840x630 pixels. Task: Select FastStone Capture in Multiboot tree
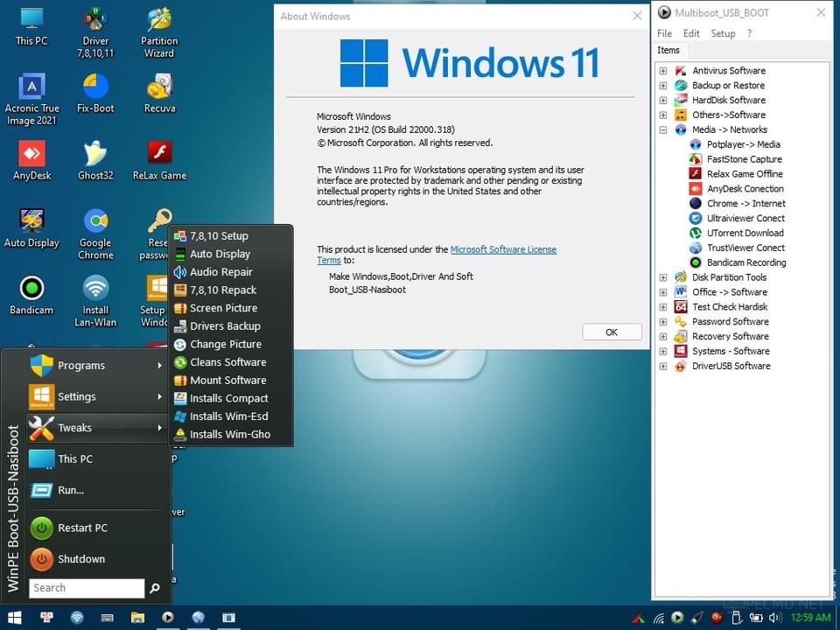tap(744, 159)
